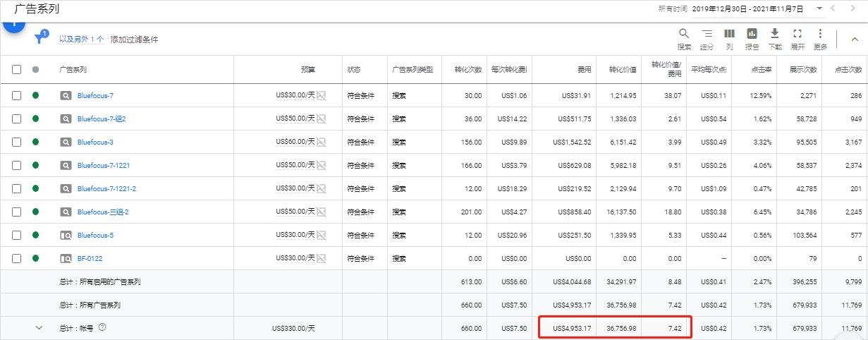Click the status dot of Bluefocus-3
868x340 pixels.
35,142
